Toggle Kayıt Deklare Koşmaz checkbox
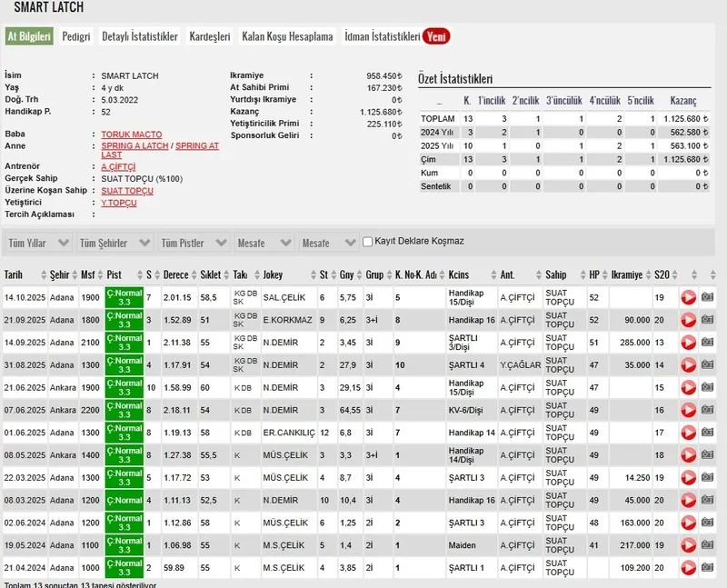Viewport: 727px width, 588px height. tap(368, 242)
